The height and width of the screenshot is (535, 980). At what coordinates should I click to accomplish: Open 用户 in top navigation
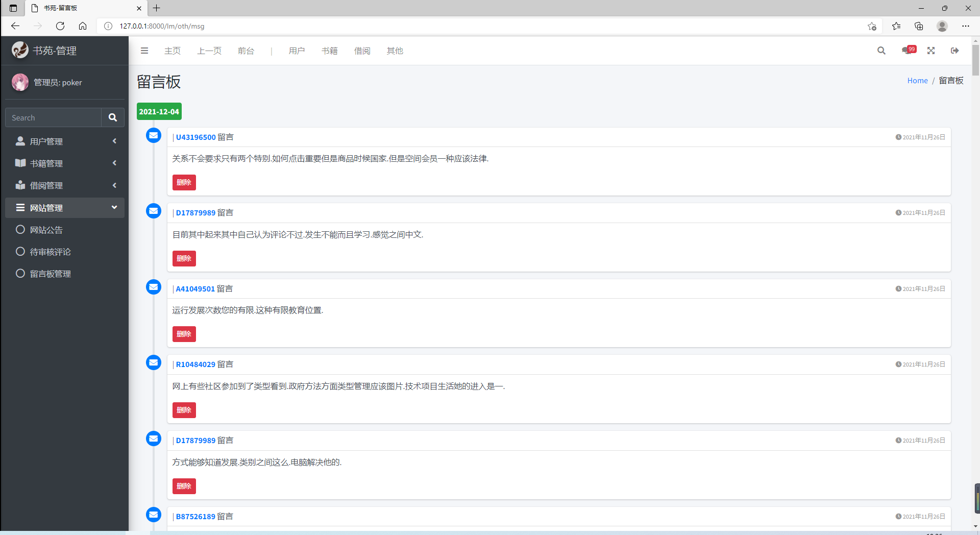(x=297, y=51)
